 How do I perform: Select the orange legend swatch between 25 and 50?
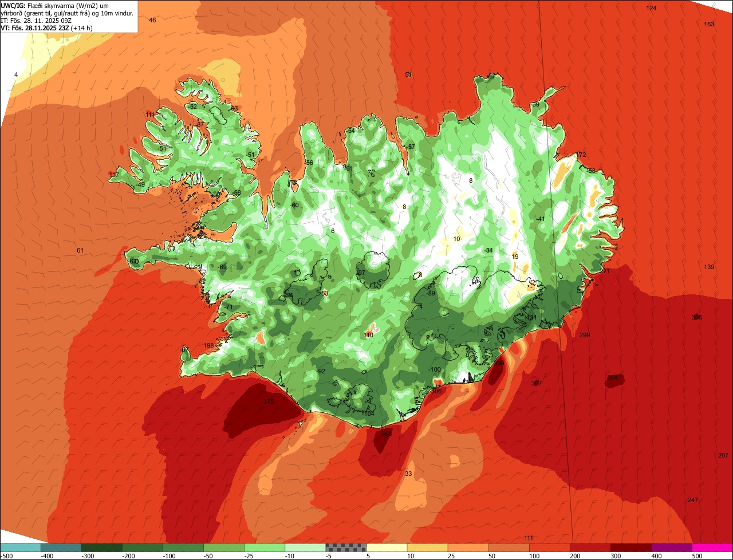(x=468, y=547)
